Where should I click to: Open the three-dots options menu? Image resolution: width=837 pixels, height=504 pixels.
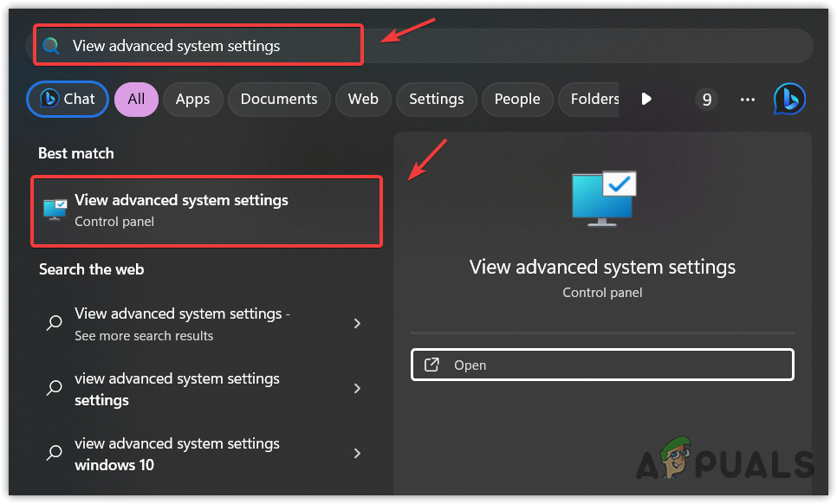(747, 100)
